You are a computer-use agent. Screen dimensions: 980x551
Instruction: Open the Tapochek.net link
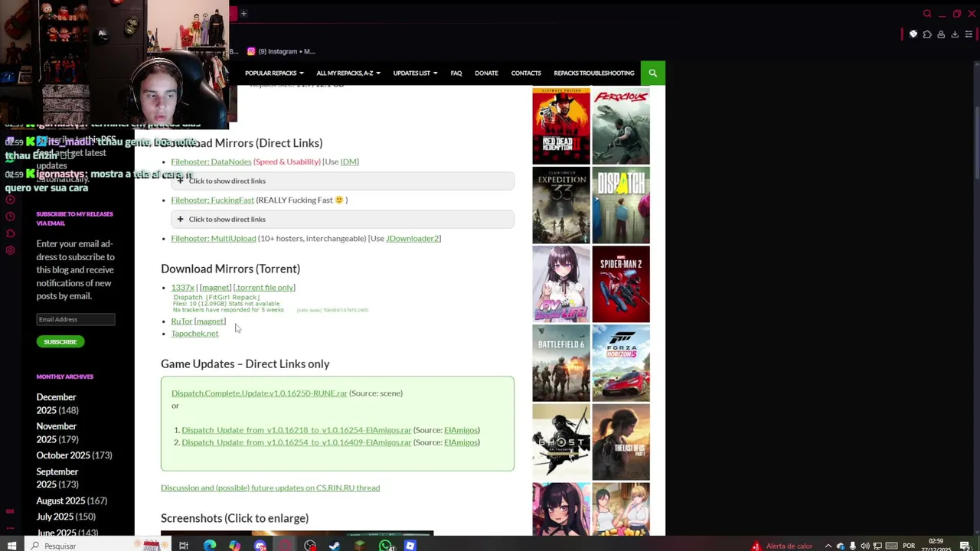point(194,333)
